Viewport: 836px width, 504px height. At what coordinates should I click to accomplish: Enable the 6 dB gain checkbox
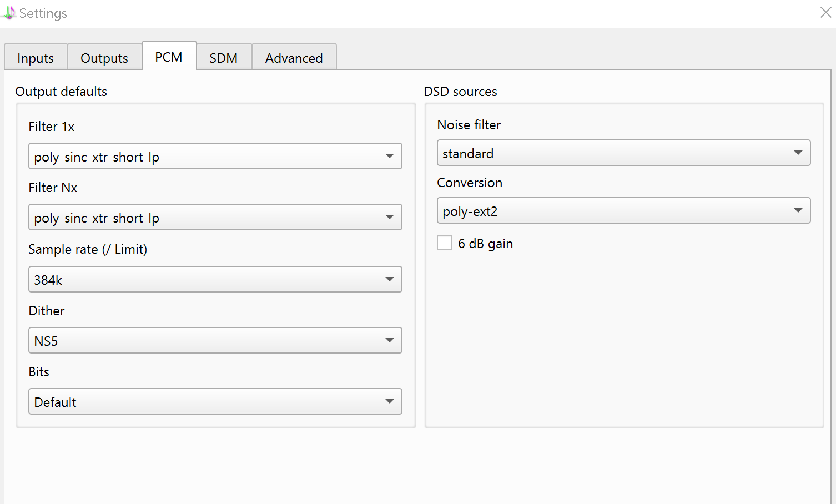445,243
